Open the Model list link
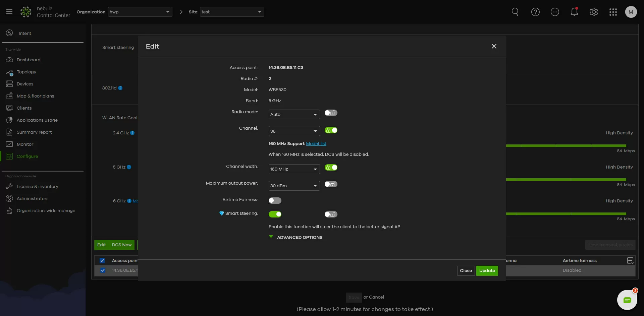Screen dimensions: 644x316 [x=316, y=143]
